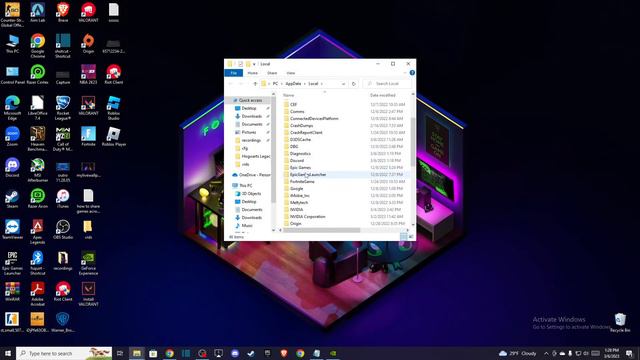The width and height of the screenshot is (640, 360).
Task: Select the FortniteGame folder
Action: tap(302, 182)
